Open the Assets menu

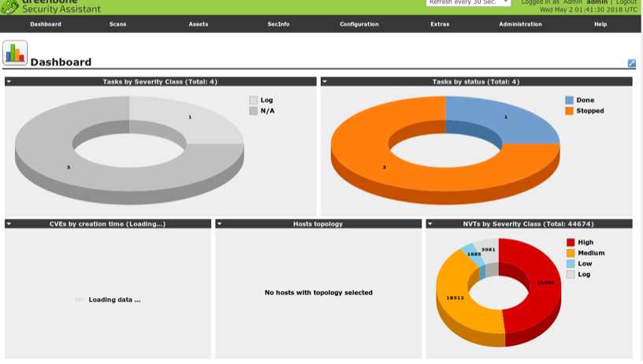coord(199,24)
